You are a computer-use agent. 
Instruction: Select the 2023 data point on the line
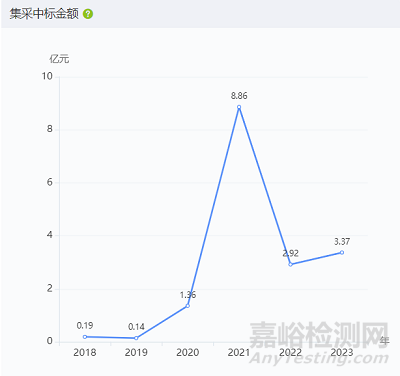click(342, 252)
